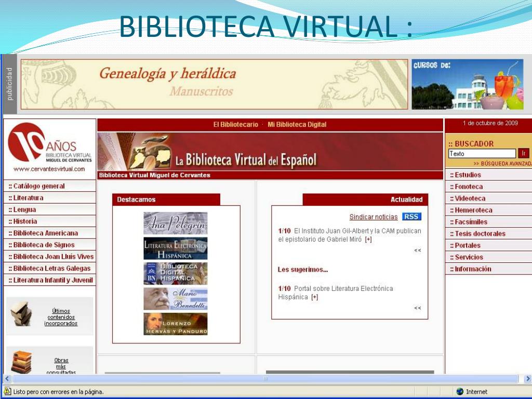
Task: Open the Ana Pelegrín featured banner
Action: [176, 223]
